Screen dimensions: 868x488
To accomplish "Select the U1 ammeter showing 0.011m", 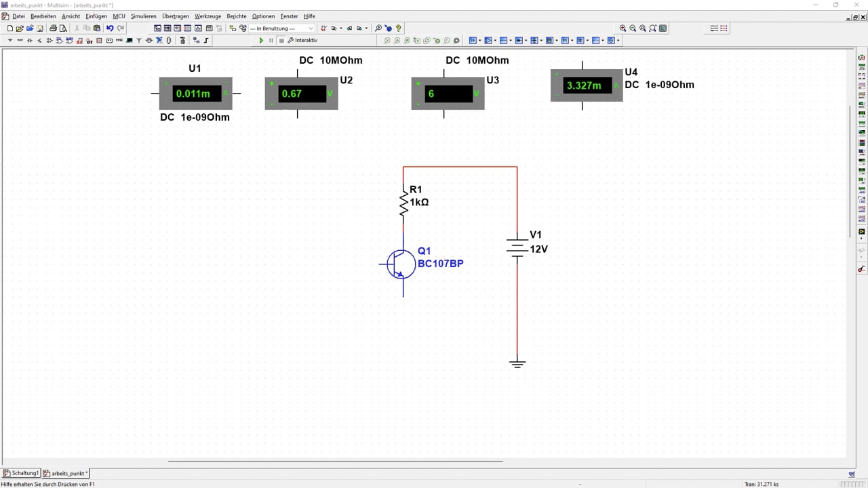I will tap(195, 94).
